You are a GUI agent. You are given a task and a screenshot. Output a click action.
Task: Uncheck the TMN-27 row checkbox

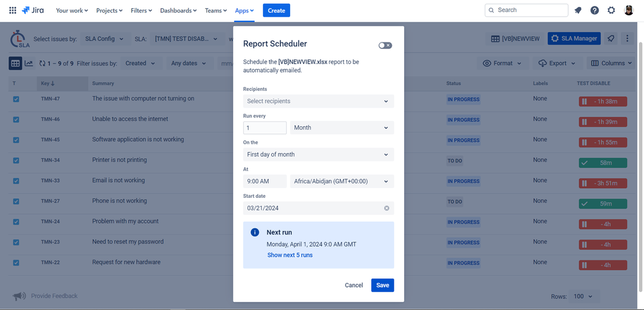pos(16,202)
